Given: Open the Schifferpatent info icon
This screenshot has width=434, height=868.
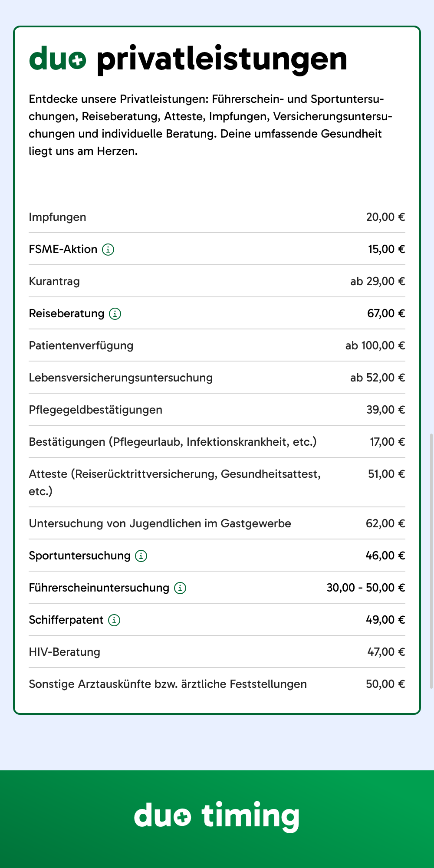Looking at the screenshot, I should point(114,620).
